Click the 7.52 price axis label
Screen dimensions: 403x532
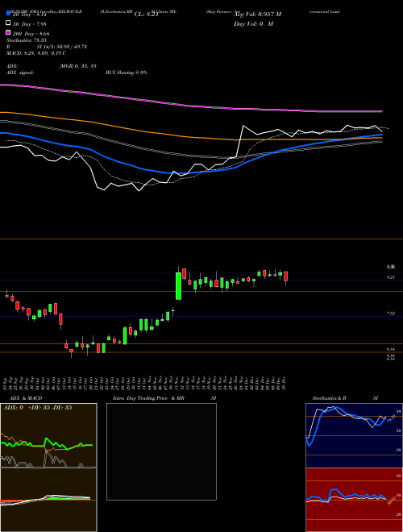(391, 314)
